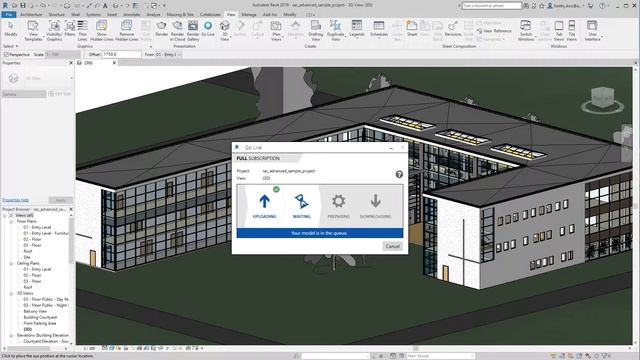
Task: Collapse the Views (all) root node
Action: click(5, 215)
